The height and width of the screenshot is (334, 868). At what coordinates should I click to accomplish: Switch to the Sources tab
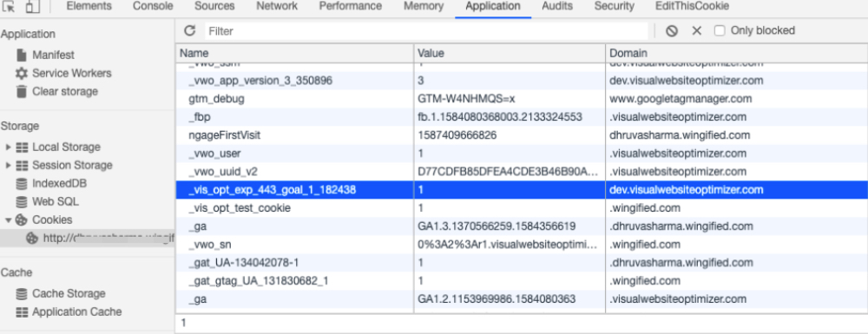coord(214,6)
